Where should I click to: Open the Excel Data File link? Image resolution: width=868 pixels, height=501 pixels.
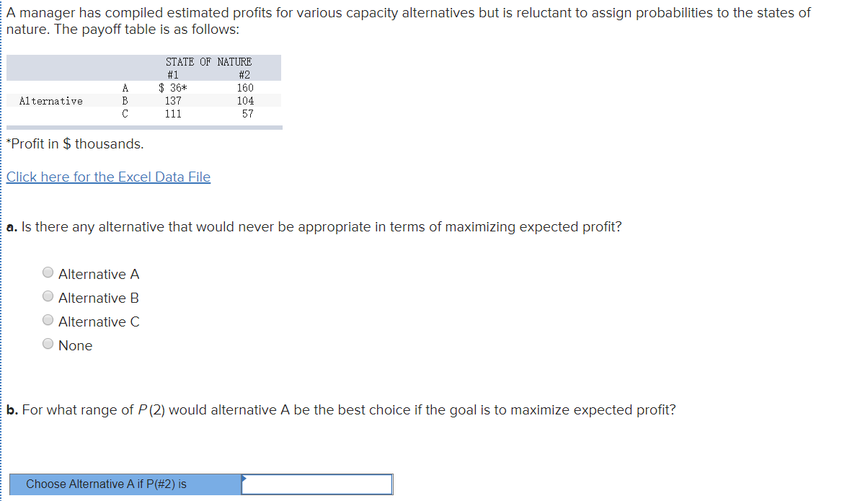(x=108, y=177)
